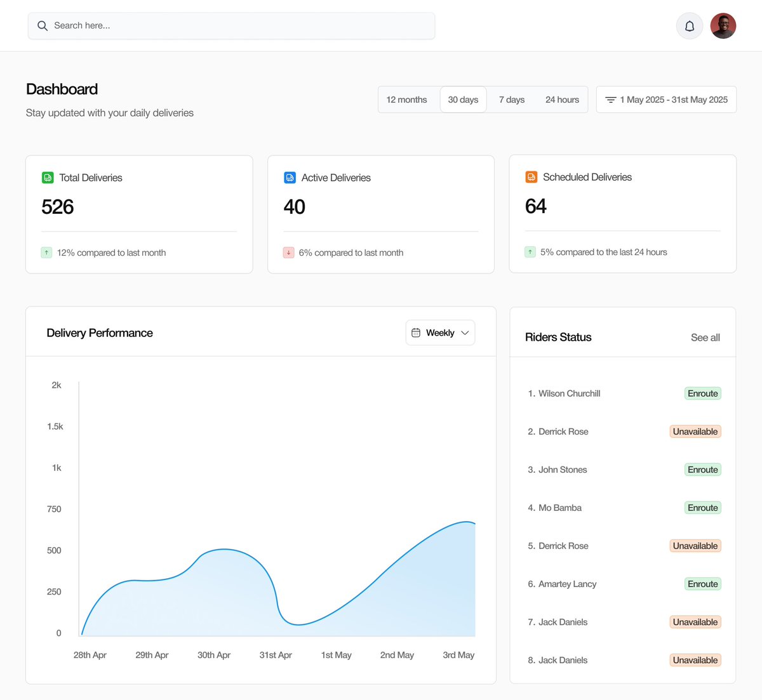
Task: Click the Enroute badge for Wilson Churchill
Action: [x=703, y=393]
